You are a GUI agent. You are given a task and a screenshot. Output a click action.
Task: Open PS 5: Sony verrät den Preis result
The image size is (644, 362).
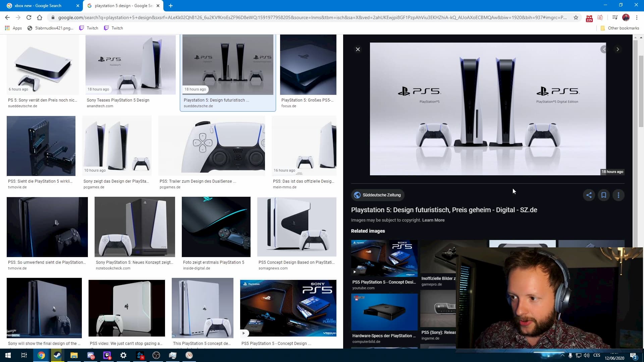coord(43,65)
